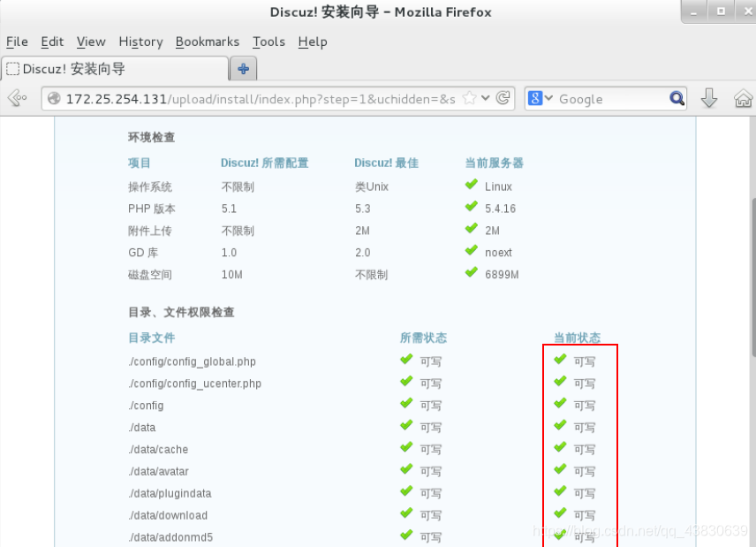The width and height of the screenshot is (756, 547).
Task: Click the Discuz! 最佳 column header
Action: tap(386, 163)
